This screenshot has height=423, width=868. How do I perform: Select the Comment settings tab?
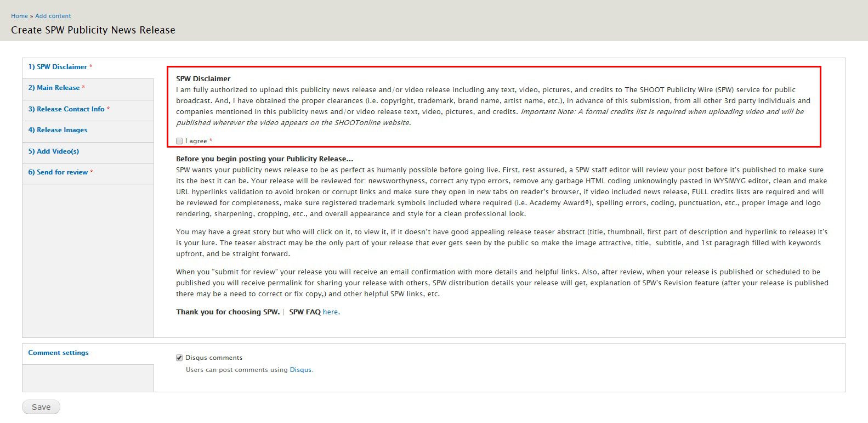(88, 353)
